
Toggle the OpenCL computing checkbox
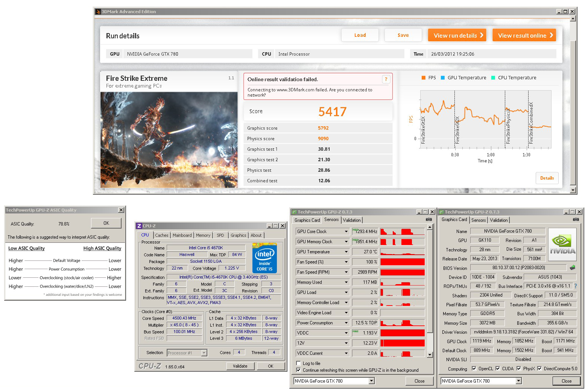point(474,369)
